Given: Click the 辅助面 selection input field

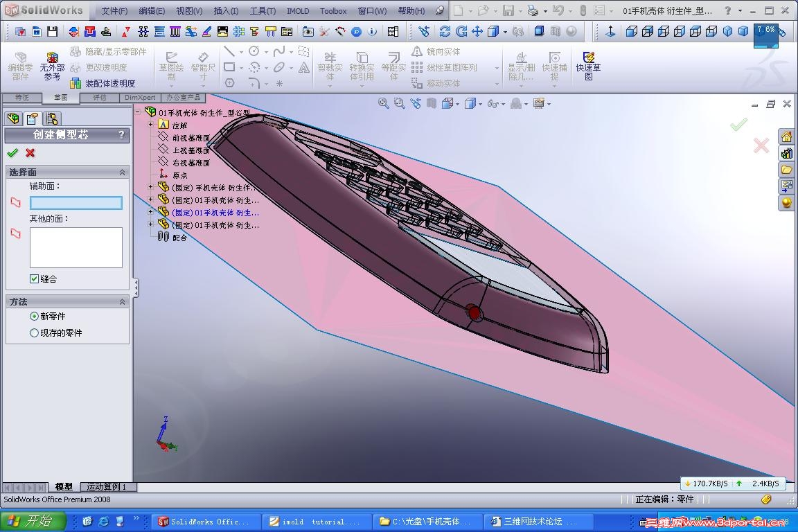Looking at the screenshot, I should [76, 203].
